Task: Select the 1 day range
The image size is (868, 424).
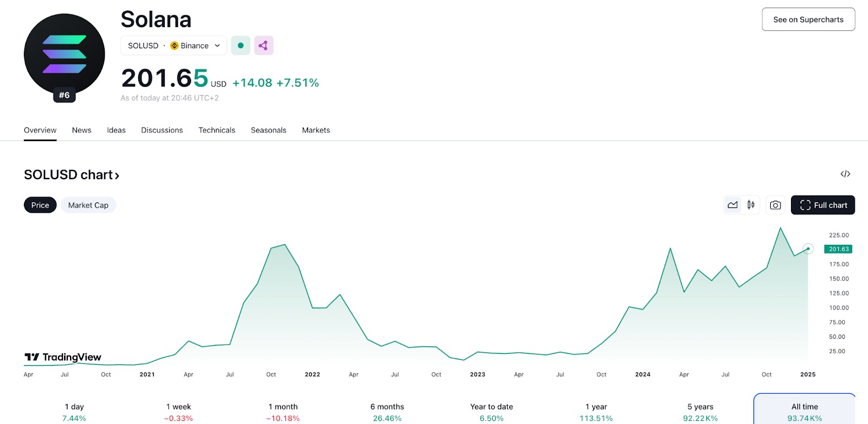Action: click(x=74, y=412)
